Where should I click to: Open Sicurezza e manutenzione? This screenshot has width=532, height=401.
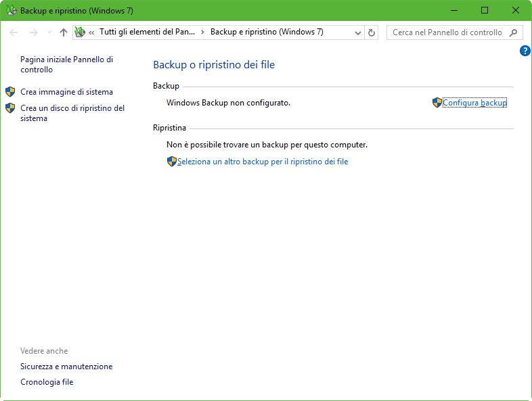(66, 367)
